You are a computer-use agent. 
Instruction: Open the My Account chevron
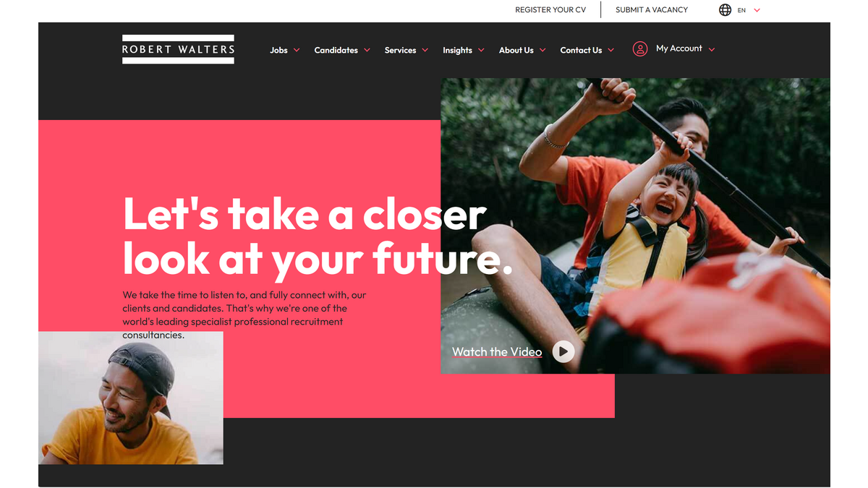pyautogui.click(x=712, y=49)
